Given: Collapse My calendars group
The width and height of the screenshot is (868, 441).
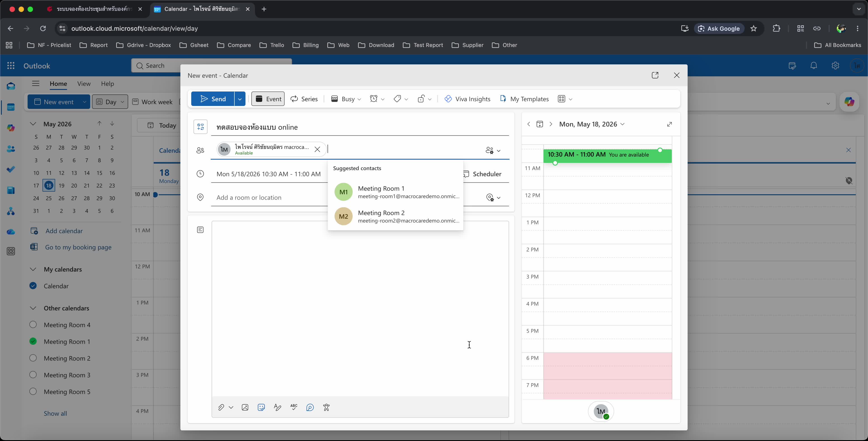Looking at the screenshot, I should (x=33, y=269).
